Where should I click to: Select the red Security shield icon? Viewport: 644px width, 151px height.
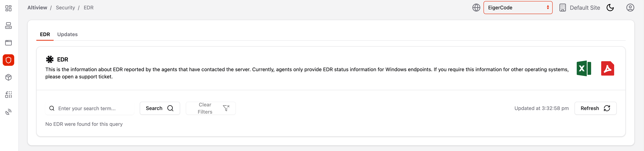click(8, 60)
